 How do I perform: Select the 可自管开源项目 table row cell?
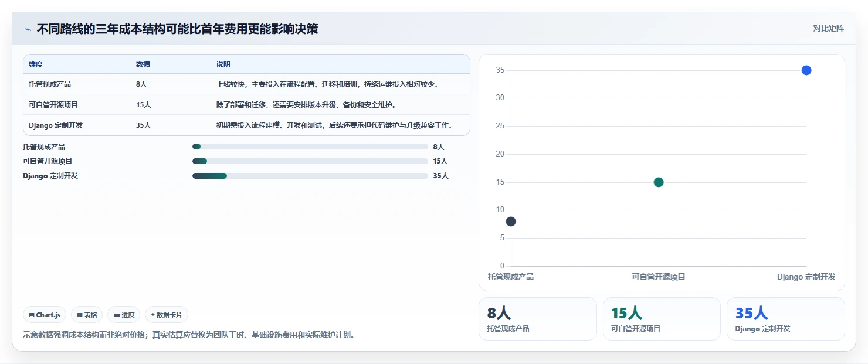click(53, 105)
